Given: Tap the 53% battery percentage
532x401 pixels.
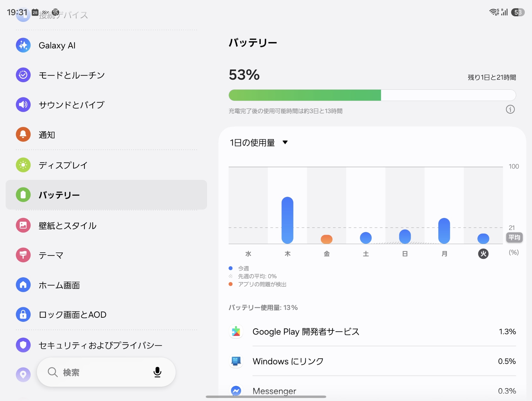Looking at the screenshot, I should (x=244, y=75).
